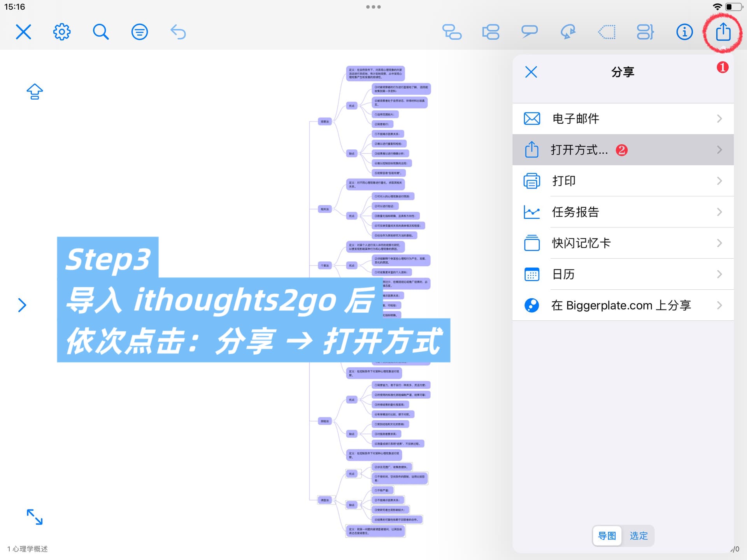Open the 电子邮件 share option
The image size is (747, 560).
click(623, 119)
